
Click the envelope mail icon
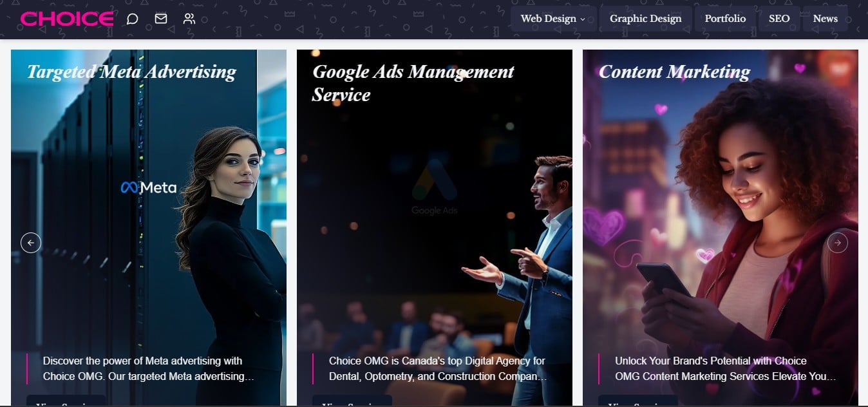[x=161, y=19]
